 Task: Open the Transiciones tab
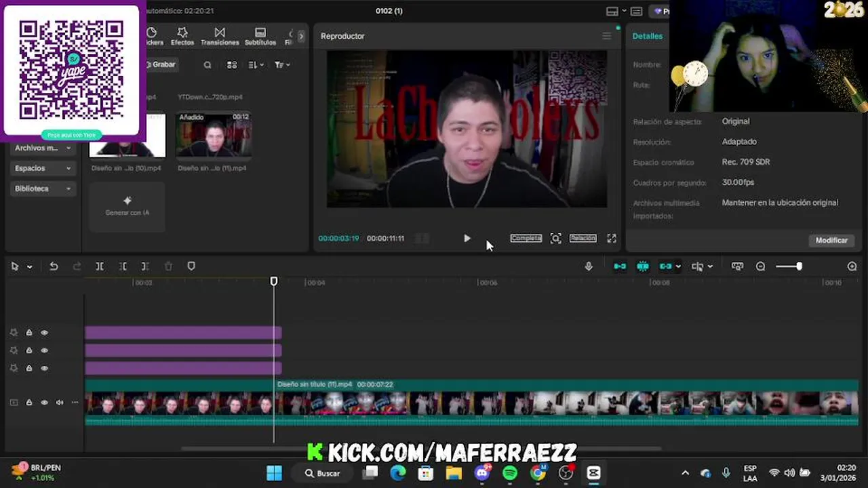pos(220,37)
